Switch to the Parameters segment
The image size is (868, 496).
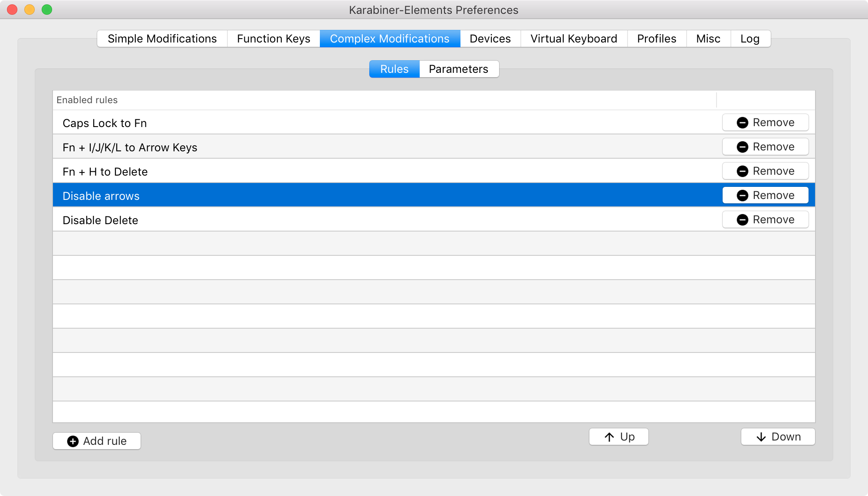pyautogui.click(x=458, y=69)
